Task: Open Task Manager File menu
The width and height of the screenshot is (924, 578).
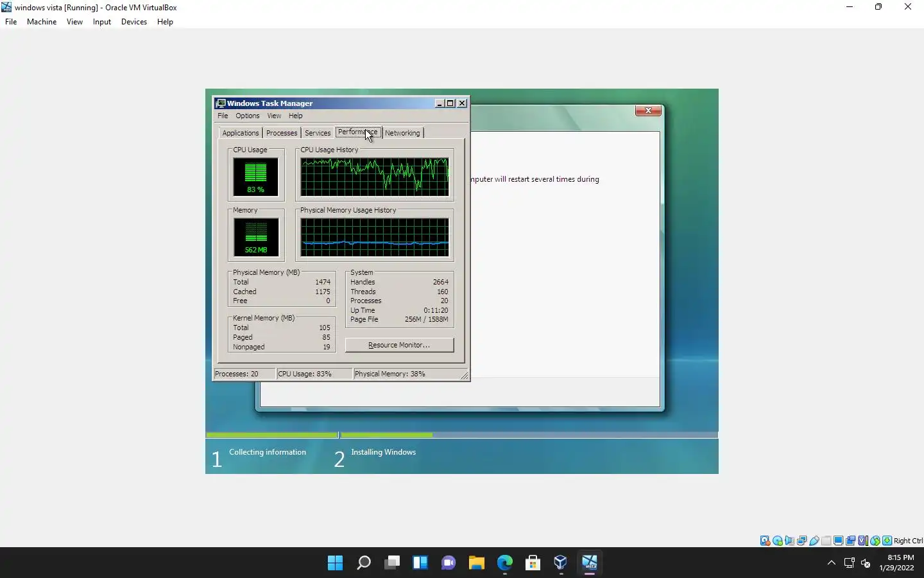Action: point(223,116)
